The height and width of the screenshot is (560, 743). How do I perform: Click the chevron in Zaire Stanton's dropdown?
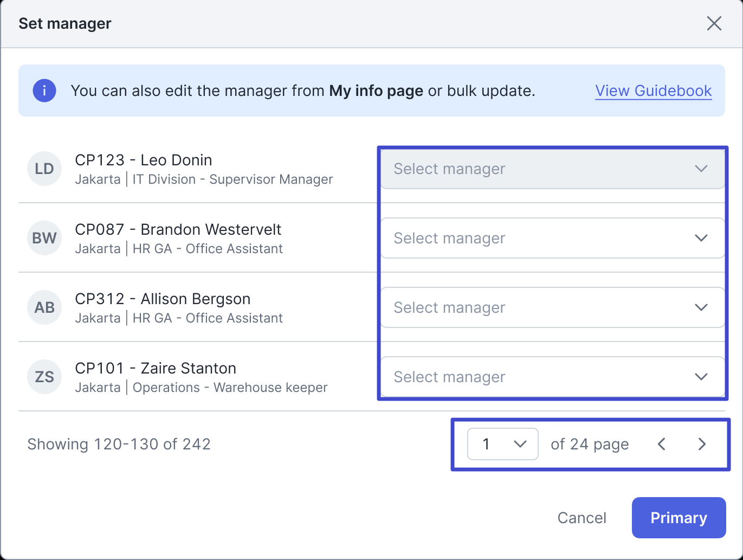[x=701, y=377]
